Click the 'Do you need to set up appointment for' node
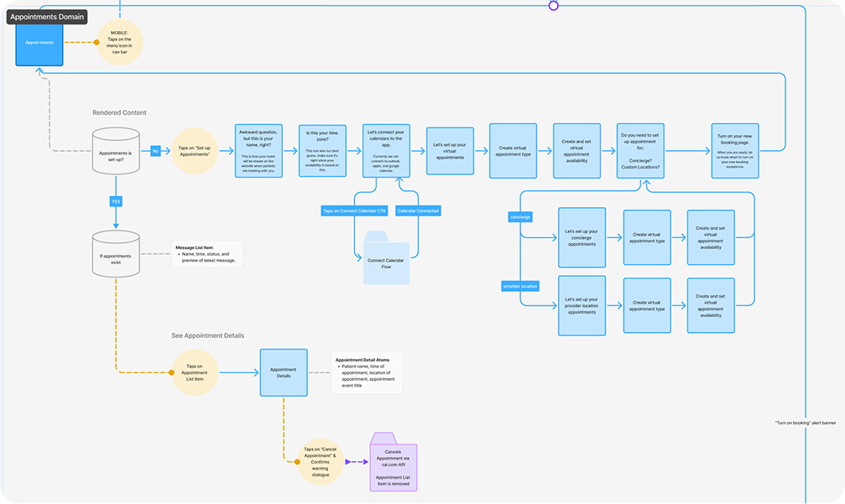The image size is (845, 504). click(x=640, y=151)
